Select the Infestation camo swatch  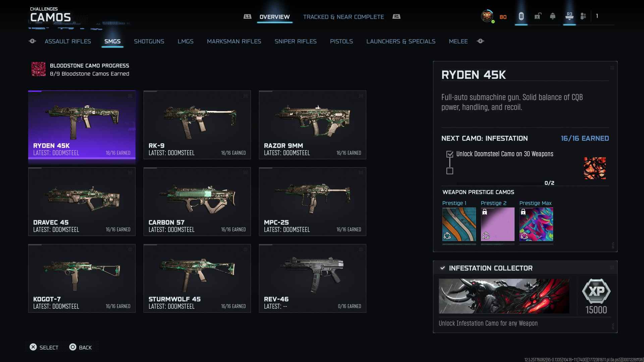point(595,168)
